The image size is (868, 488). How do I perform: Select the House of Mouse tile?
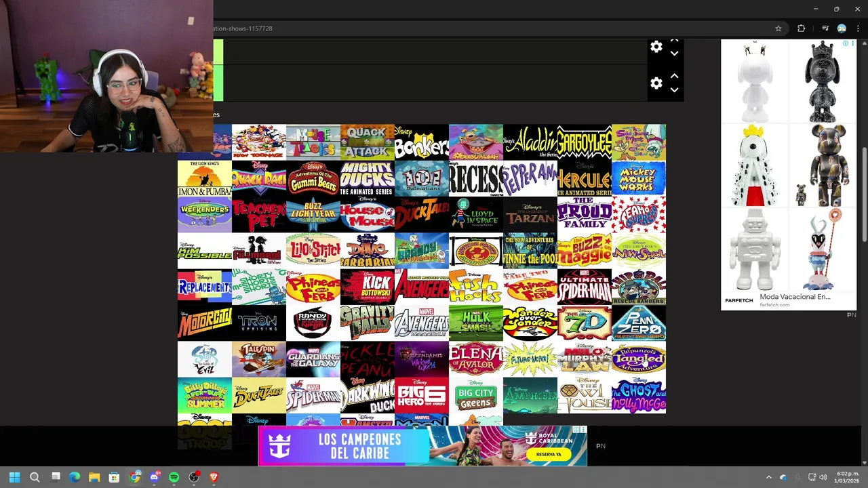367,215
